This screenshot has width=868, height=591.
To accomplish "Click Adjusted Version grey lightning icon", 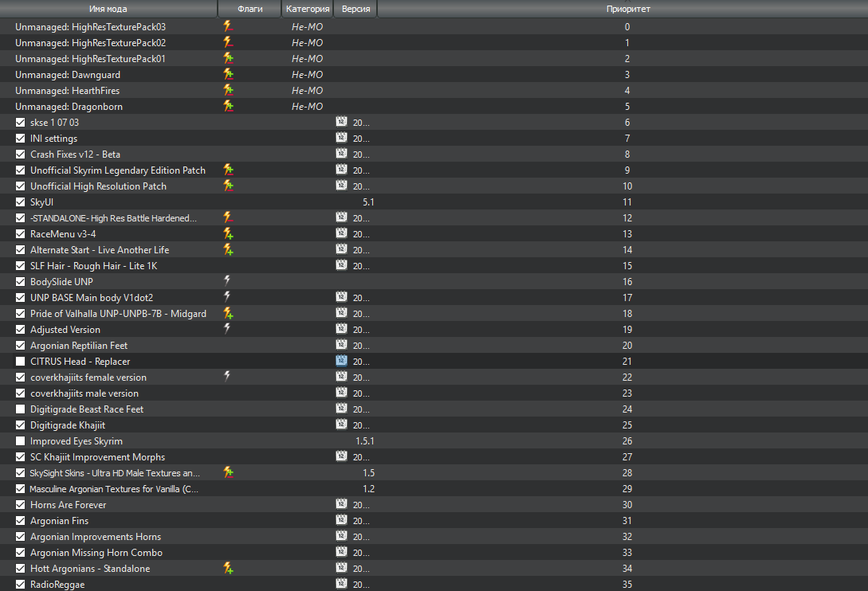I will (x=227, y=329).
